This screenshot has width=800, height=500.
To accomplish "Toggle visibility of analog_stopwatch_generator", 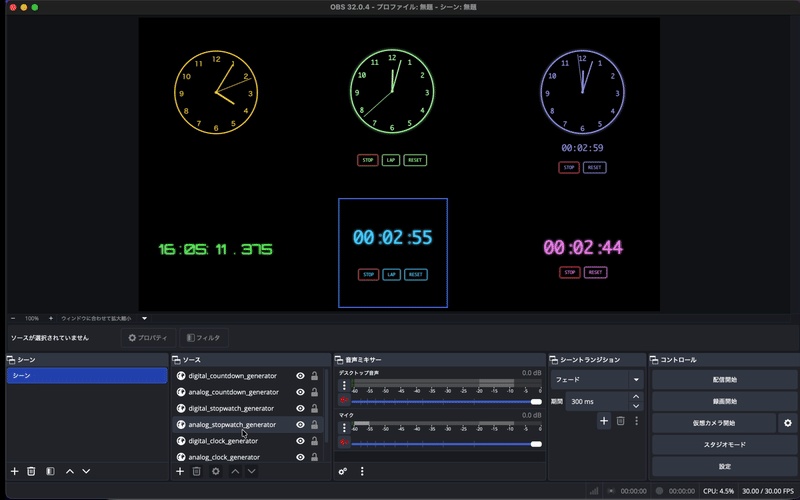I will coord(300,424).
